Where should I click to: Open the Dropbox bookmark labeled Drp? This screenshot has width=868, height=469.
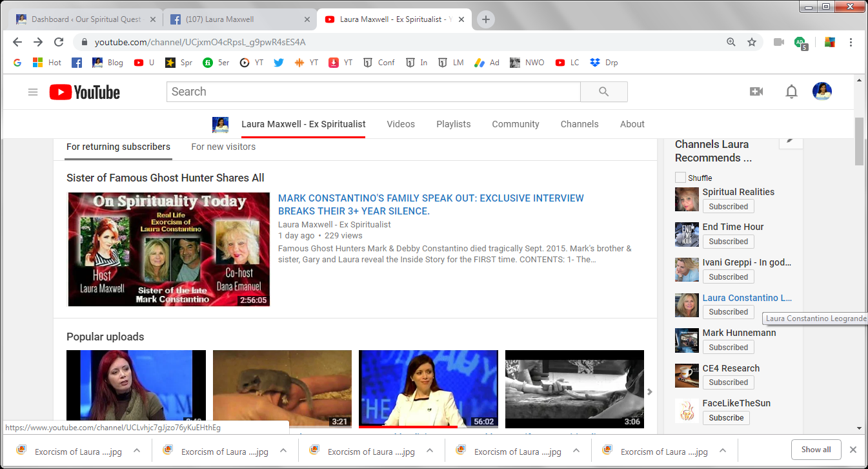click(x=605, y=63)
